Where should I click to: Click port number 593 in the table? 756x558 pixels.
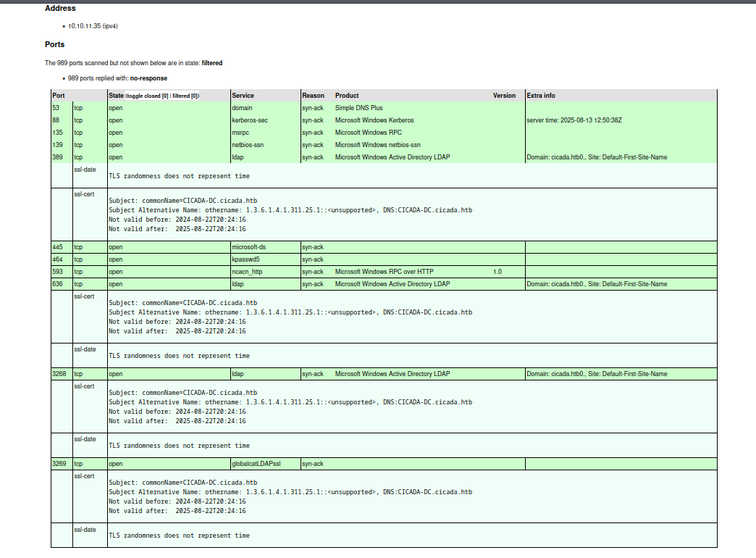[57, 272]
